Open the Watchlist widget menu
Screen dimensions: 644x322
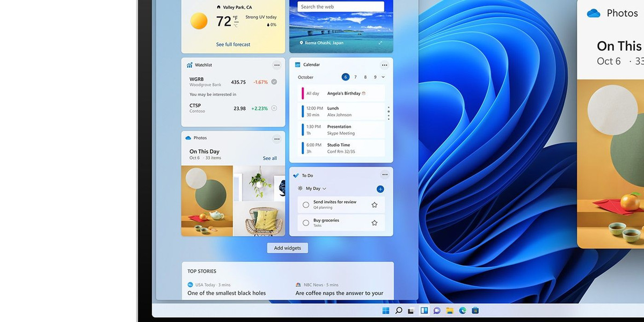pyautogui.click(x=277, y=65)
